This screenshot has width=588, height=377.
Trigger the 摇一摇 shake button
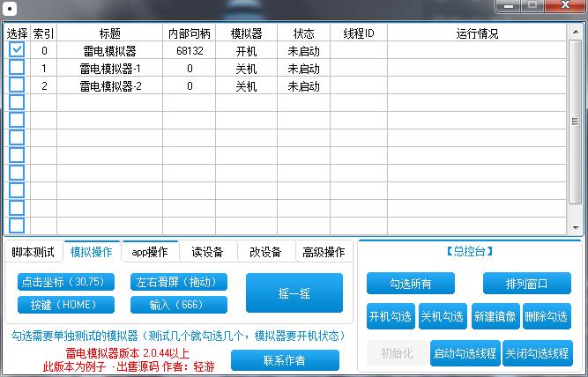(294, 293)
